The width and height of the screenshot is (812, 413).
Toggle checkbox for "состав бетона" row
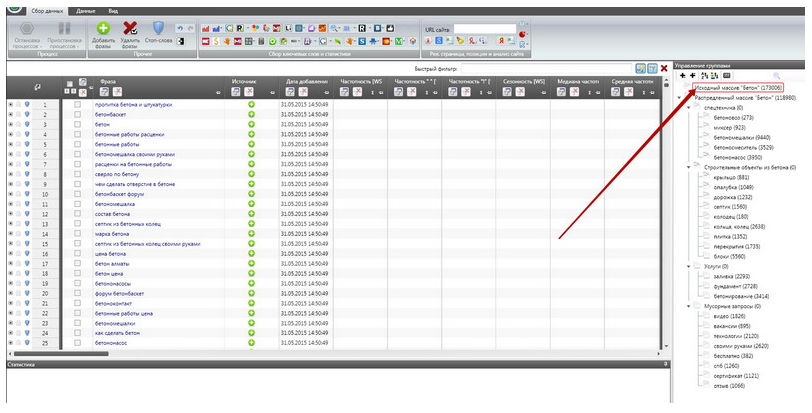tap(77, 213)
